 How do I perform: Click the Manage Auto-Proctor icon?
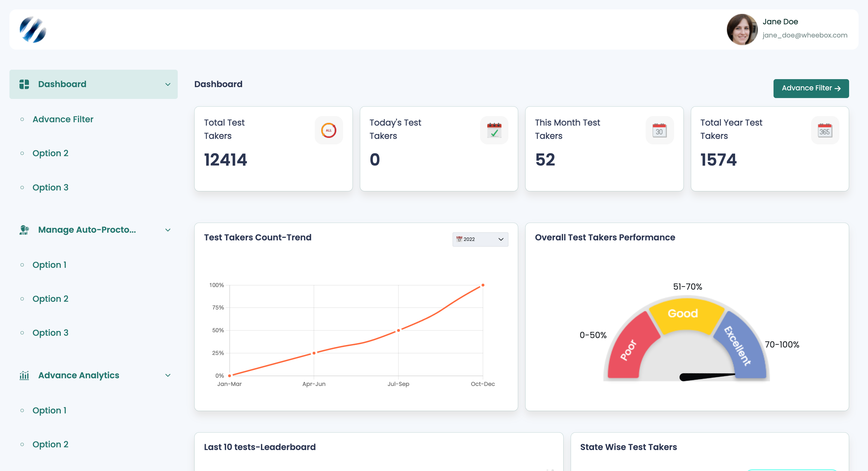coord(24,230)
